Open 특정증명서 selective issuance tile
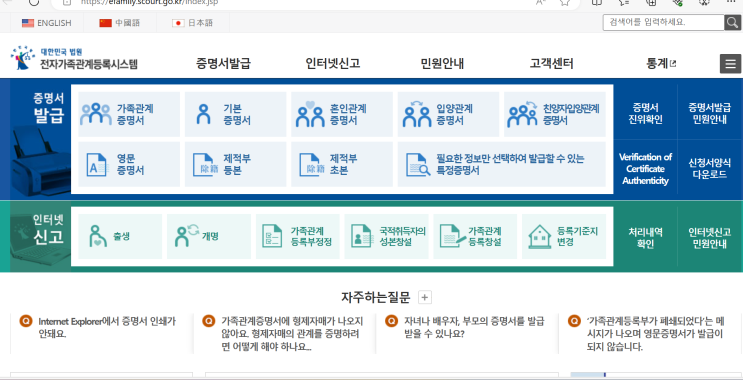Viewport: 743px width, 380px height. click(x=501, y=164)
